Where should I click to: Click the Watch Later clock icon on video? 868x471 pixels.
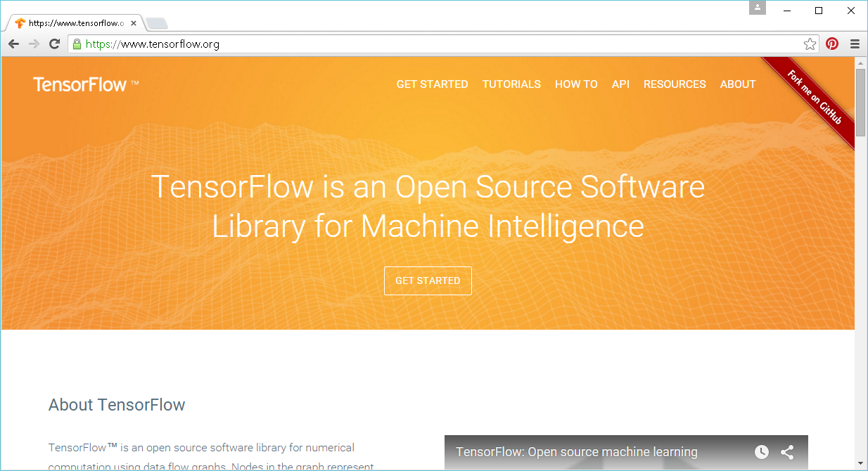[x=762, y=452]
